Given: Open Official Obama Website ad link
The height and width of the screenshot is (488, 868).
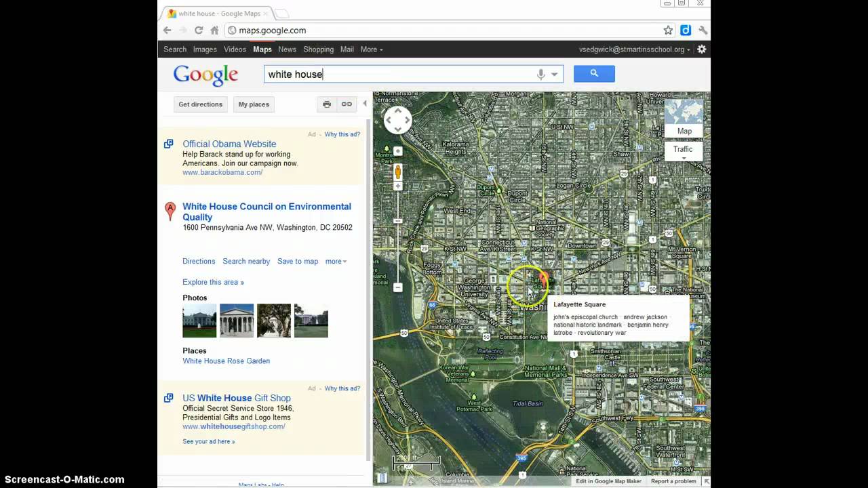Looking at the screenshot, I should pyautogui.click(x=229, y=144).
